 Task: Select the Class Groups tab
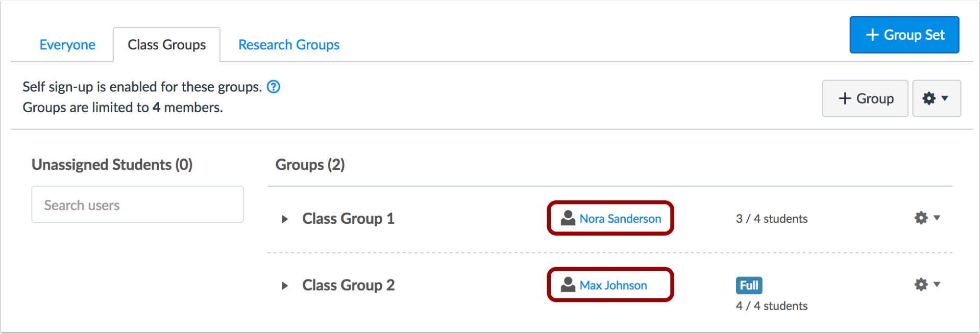tap(166, 45)
